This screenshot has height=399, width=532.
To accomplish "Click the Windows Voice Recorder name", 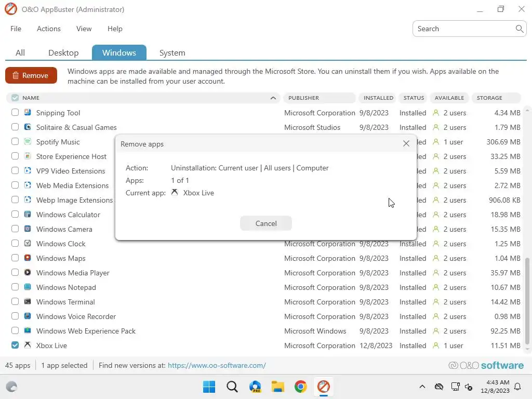I will pos(76,316).
